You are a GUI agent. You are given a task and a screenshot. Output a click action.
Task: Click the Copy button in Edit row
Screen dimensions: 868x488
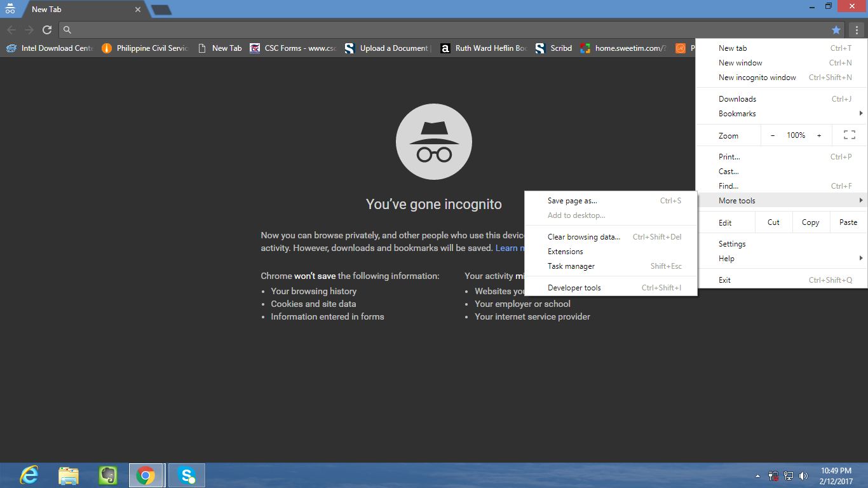coord(810,222)
